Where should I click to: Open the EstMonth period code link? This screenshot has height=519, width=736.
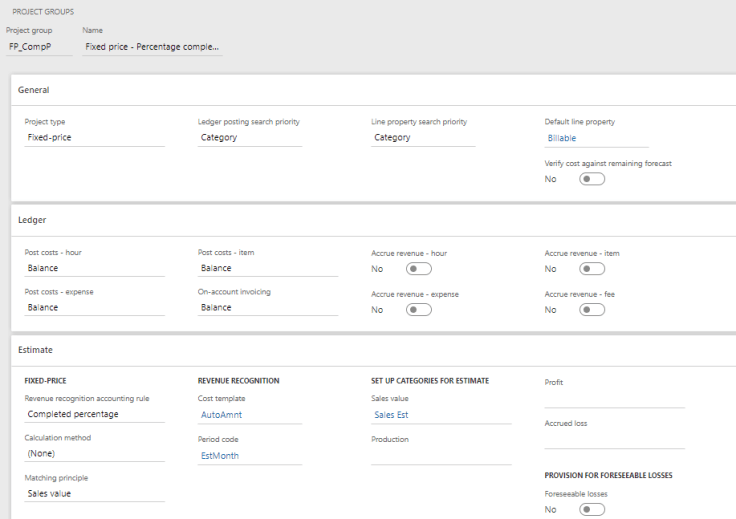coord(221,455)
